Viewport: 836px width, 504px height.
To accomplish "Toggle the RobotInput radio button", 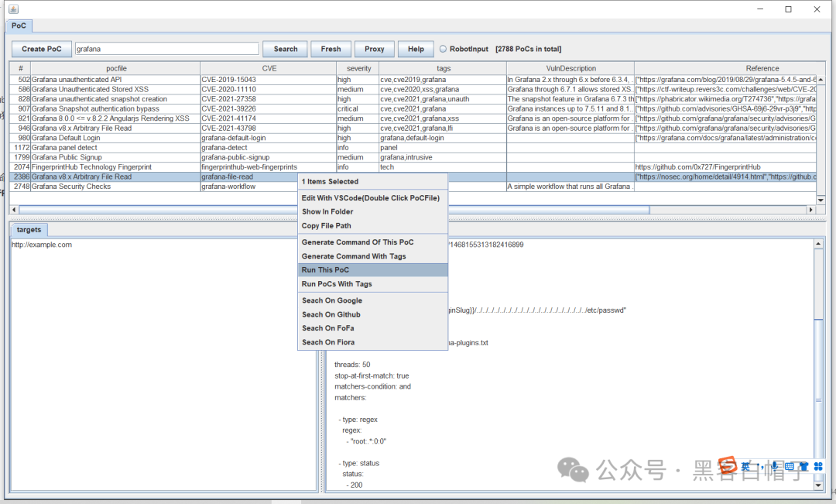I will 443,49.
